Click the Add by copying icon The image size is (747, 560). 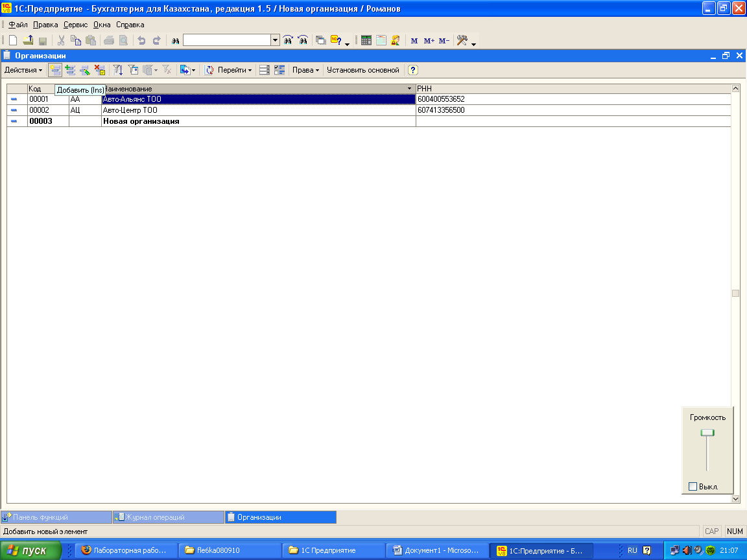tap(71, 70)
